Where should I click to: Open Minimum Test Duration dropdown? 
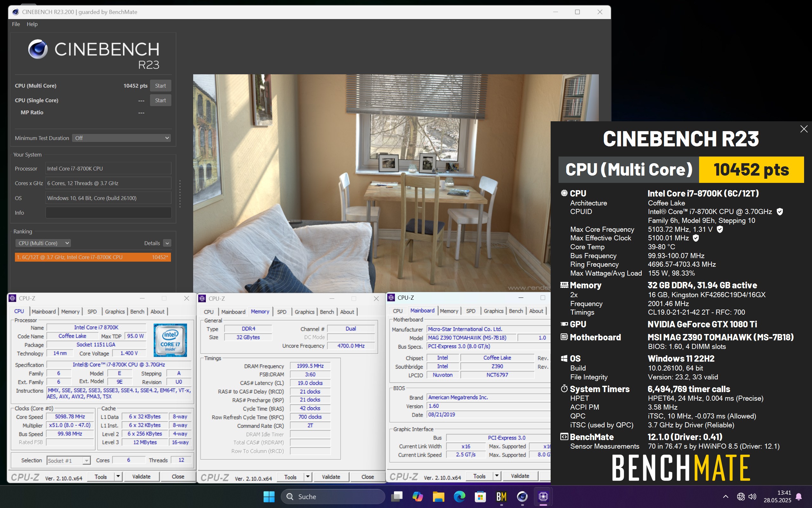pyautogui.click(x=121, y=138)
